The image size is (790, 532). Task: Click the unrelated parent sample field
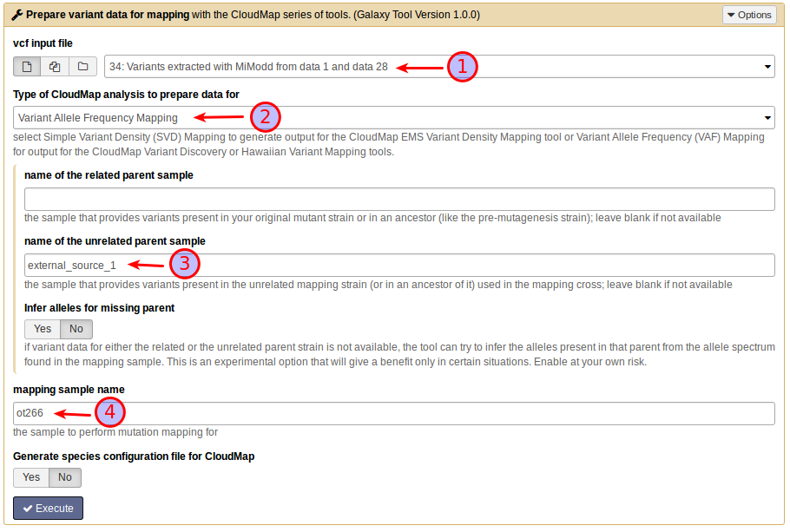click(399, 265)
